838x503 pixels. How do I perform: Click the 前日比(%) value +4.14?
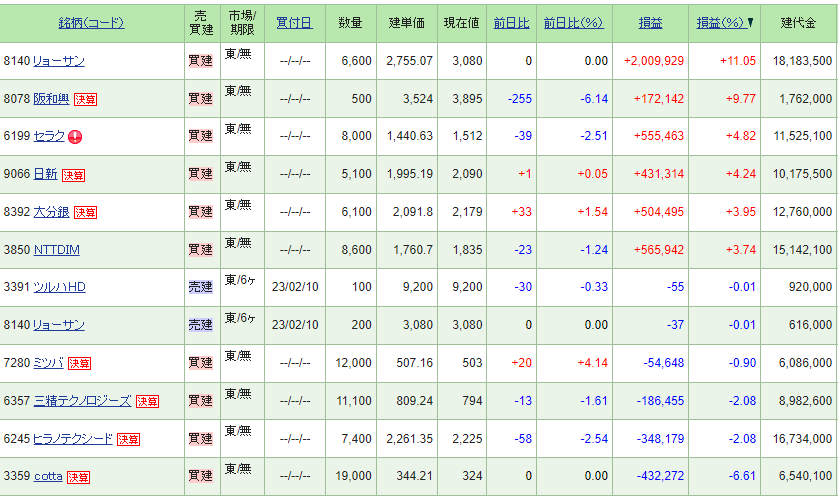click(x=592, y=363)
